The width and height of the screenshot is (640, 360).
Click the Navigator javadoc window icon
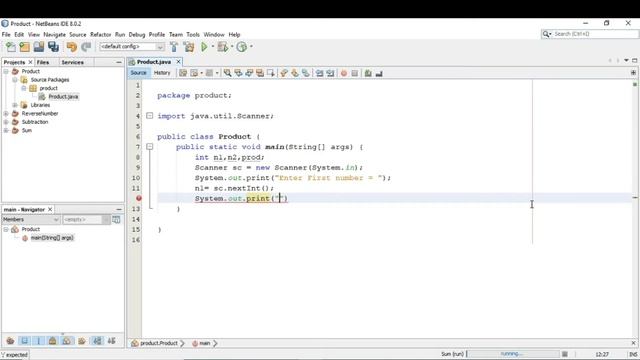[116, 220]
